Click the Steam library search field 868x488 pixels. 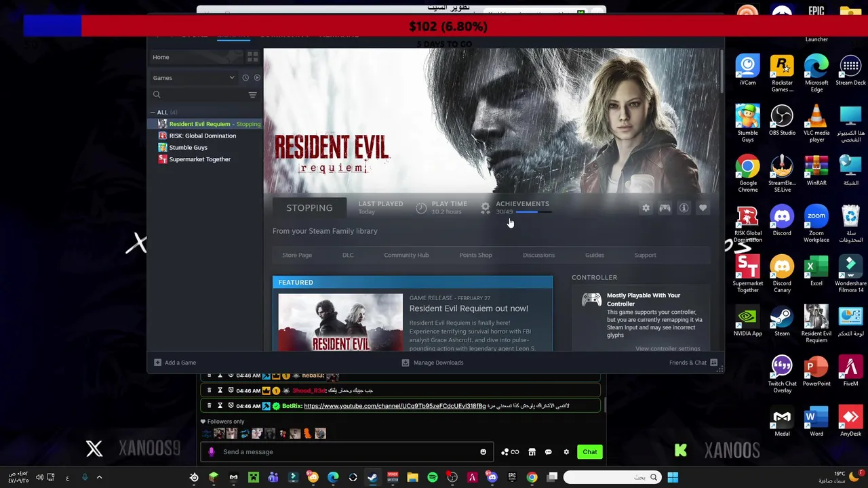[198, 95]
